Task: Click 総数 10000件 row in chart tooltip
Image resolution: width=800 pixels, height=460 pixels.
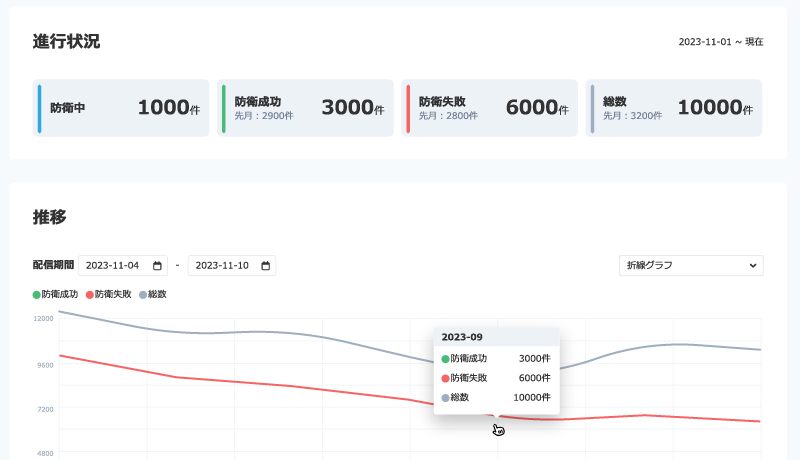Action: click(x=496, y=397)
